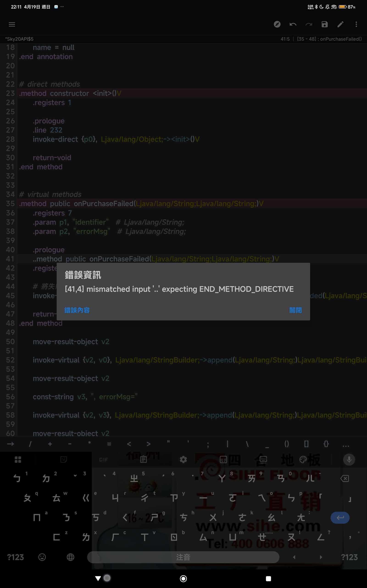367x588 pixels.
Task: View error details via 錯誤內容
Action: 77,310
